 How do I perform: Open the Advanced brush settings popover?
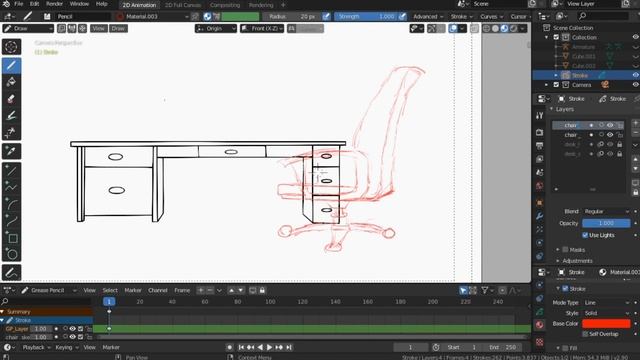tap(428, 16)
